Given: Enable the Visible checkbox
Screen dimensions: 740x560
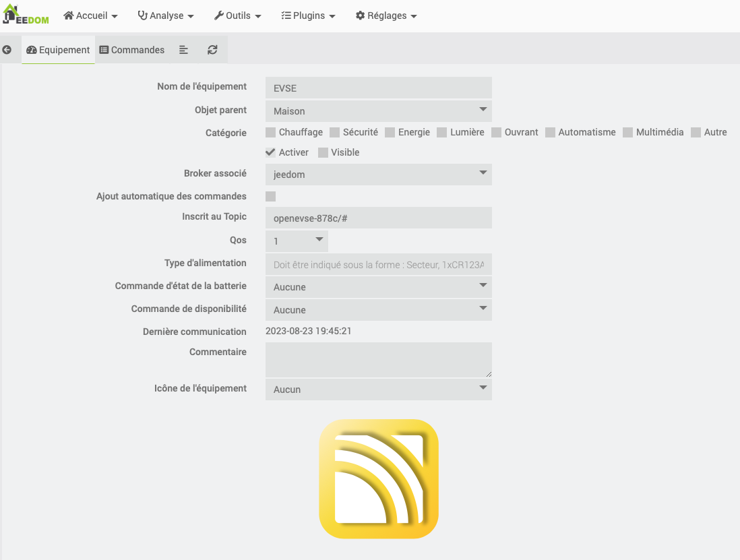Looking at the screenshot, I should (323, 152).
